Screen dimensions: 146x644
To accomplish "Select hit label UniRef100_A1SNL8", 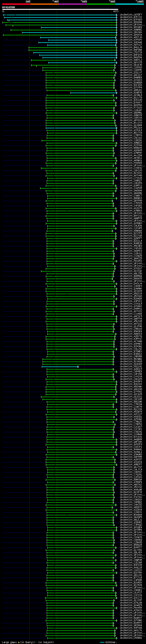I will (131, 95).
